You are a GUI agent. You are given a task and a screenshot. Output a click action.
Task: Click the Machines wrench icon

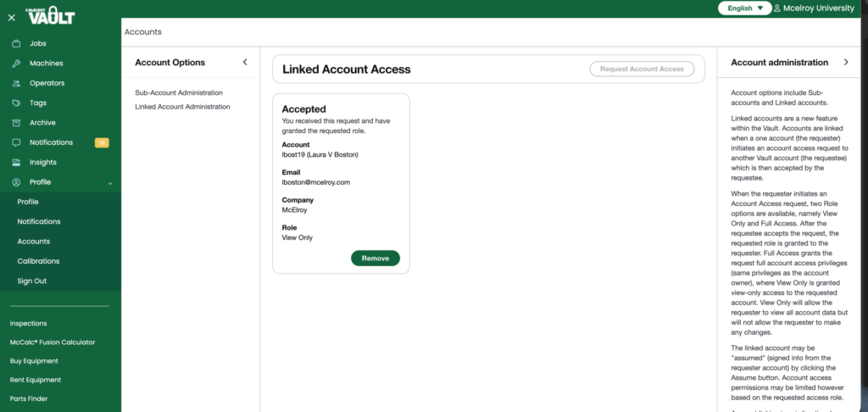[x=17, y=63]
